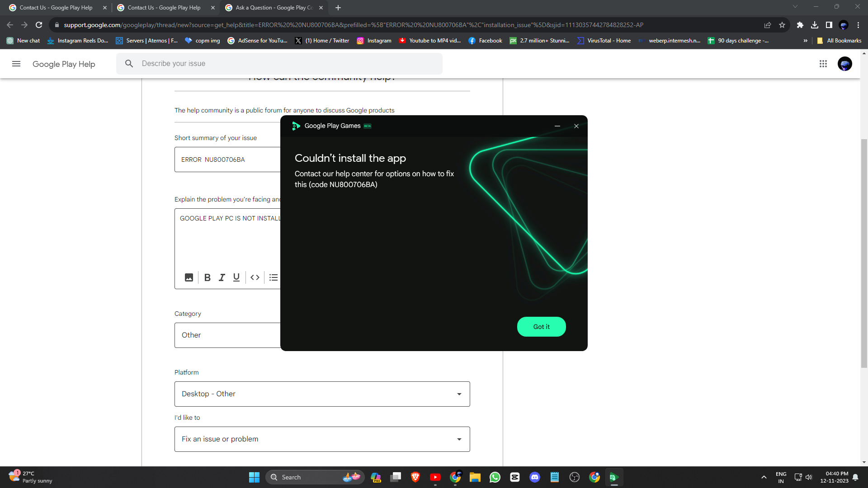868x488 pixels.
Task: Click the taskbar Search box
Action: (x=315, y=477)
